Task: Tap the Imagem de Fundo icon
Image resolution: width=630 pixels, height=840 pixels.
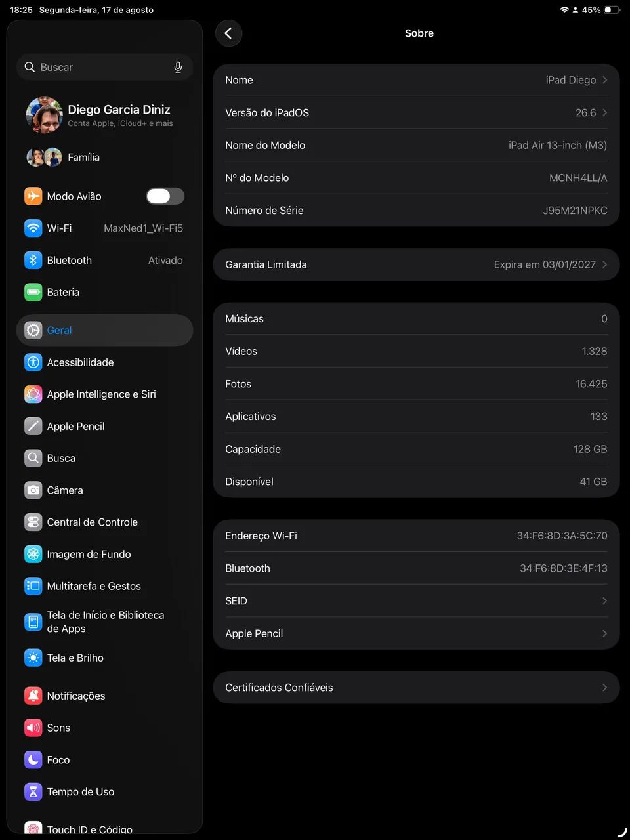Action: coord(33,555)
